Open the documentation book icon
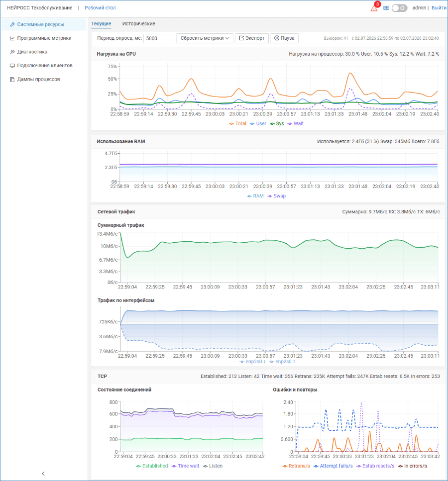 (386, 8)
